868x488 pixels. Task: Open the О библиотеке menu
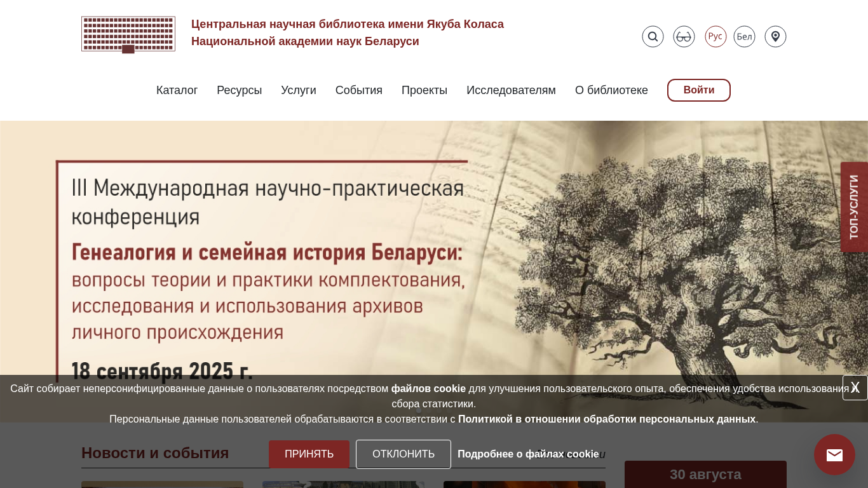(x=611, y=90)
